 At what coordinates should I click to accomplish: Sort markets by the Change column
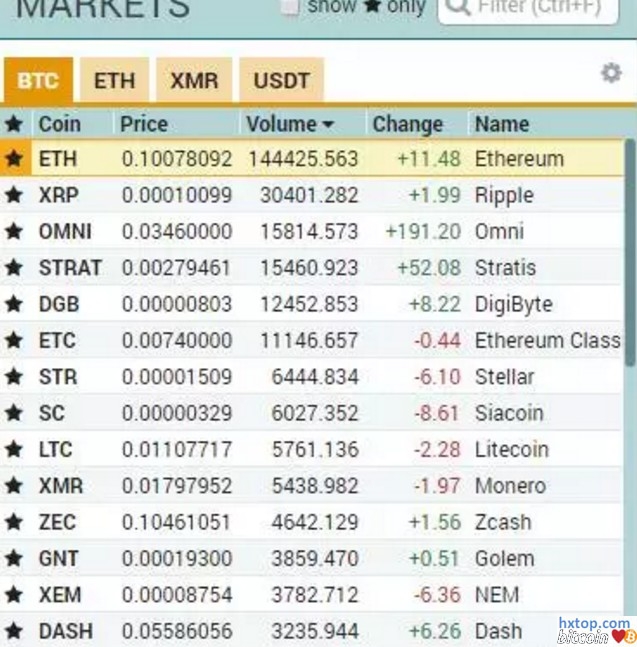(407, 124)
